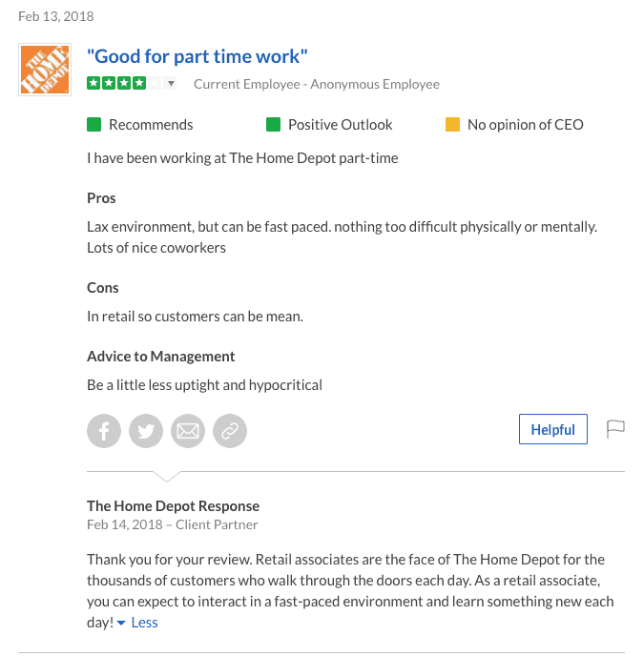
Task: Mark review as Helpful
Action: (552, 429)
